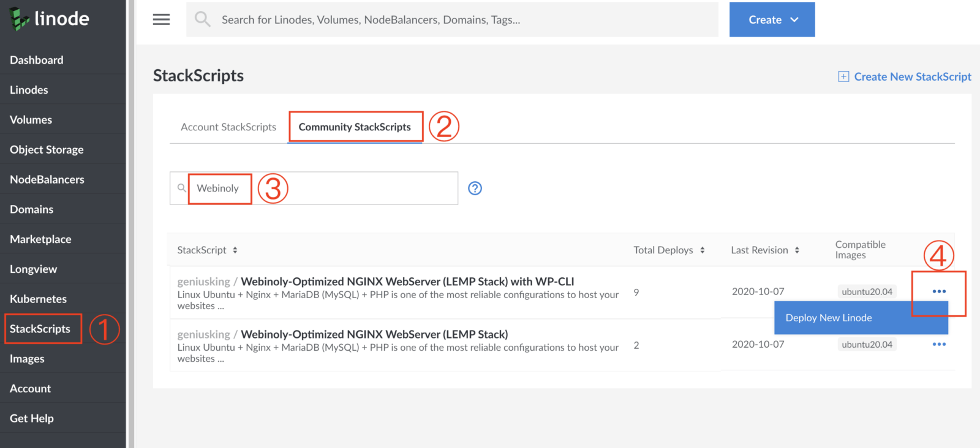
Task: Click the plus icon beside Create New StackScript
Action: [x=843, y=77]
